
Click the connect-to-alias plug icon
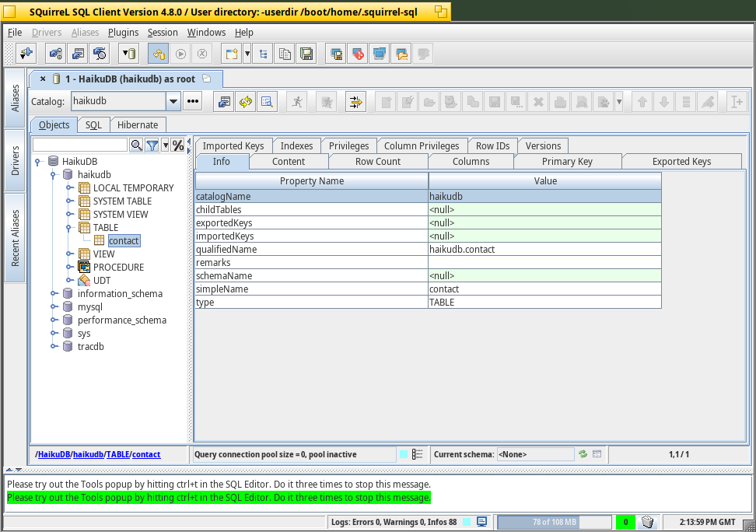(x=26, y=54)
